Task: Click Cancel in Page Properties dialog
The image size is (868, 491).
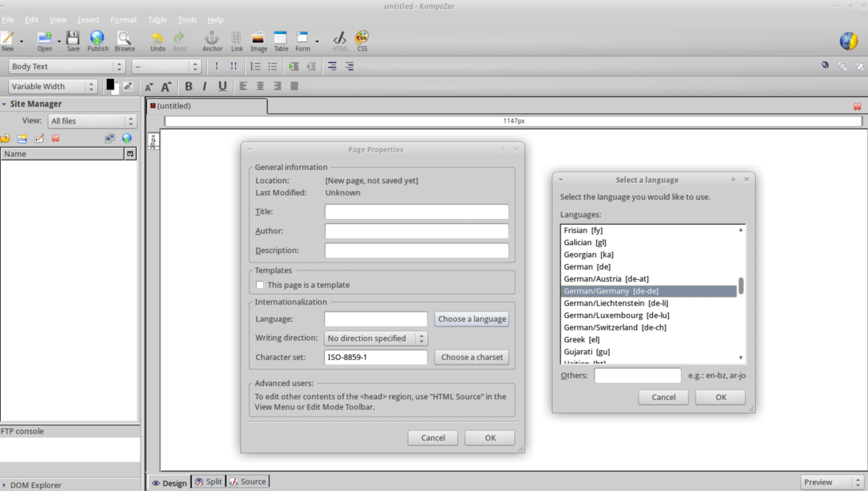Action: pos(433,437)
